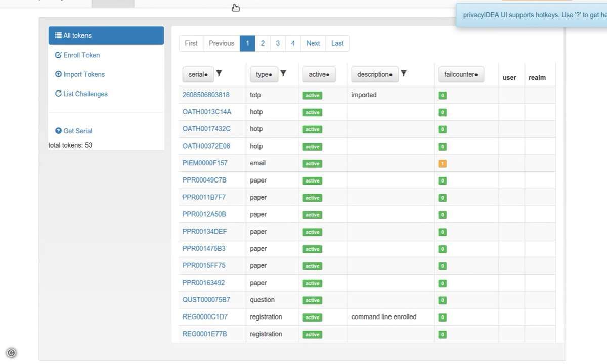
Task: Click the description column filter icon
Action: [404, 73]
